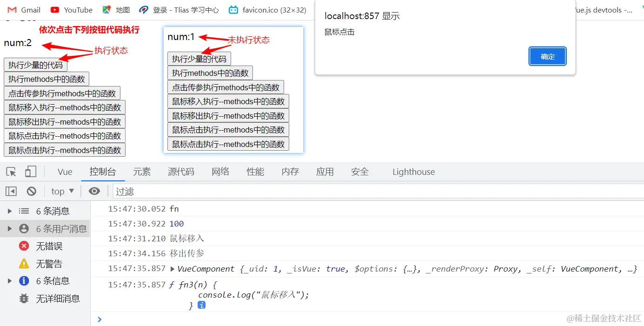Image resolution: width=644 pixels, height=326 pixels.
Task: Select the inspect element picker icon
Action: [12, 172]
